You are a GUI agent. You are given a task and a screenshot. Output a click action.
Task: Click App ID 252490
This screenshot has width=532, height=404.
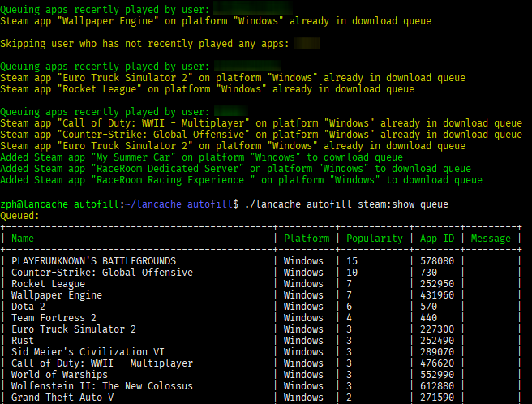pyautogui.click(x=437, y=341)
